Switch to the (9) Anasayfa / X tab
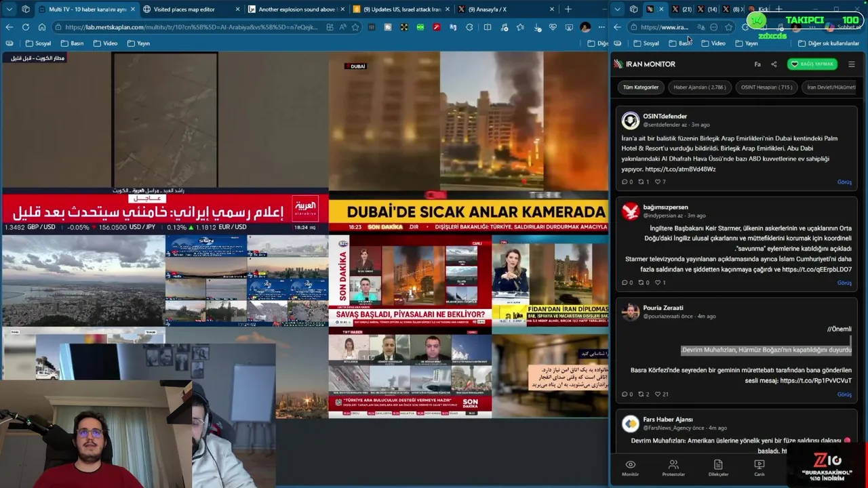The image size is (868, 488). (x=505, y=9)
